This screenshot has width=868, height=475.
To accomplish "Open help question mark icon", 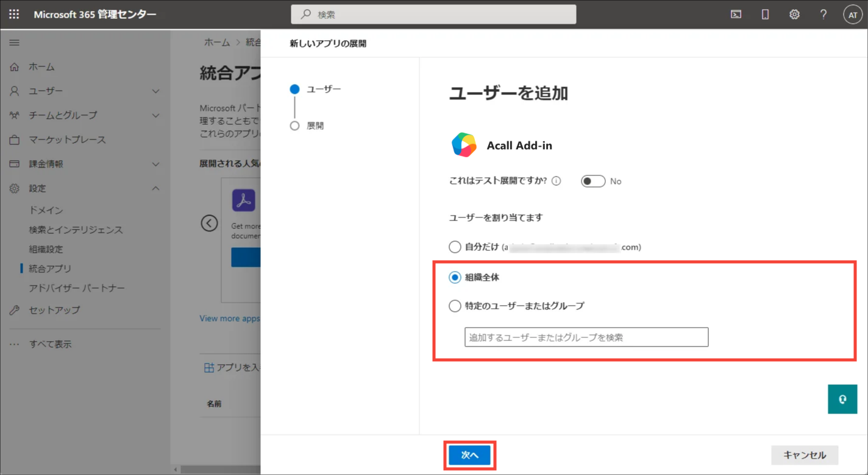I will click(x=823, y=15).
